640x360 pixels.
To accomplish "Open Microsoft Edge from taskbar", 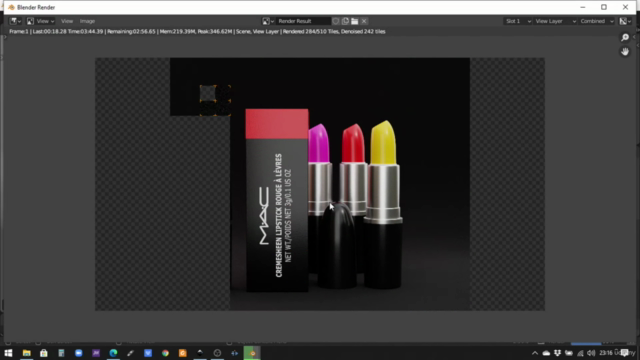I will coord(113,353).
